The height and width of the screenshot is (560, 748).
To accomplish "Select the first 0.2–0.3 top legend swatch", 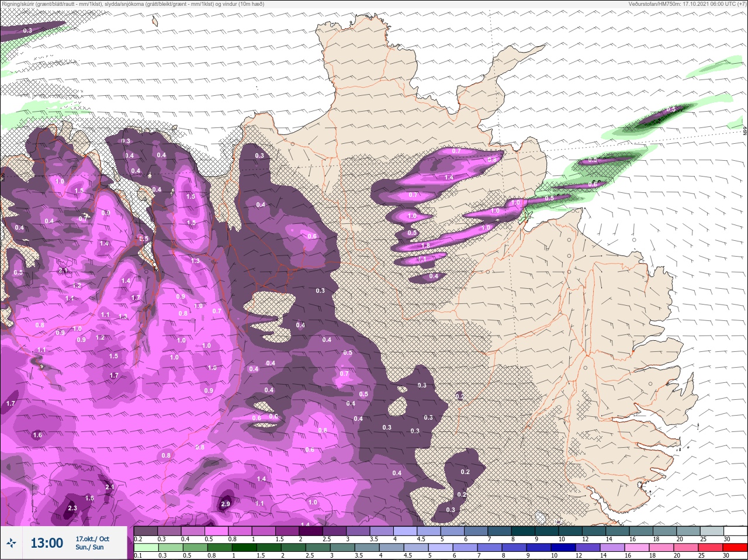I will click(146, 531).
